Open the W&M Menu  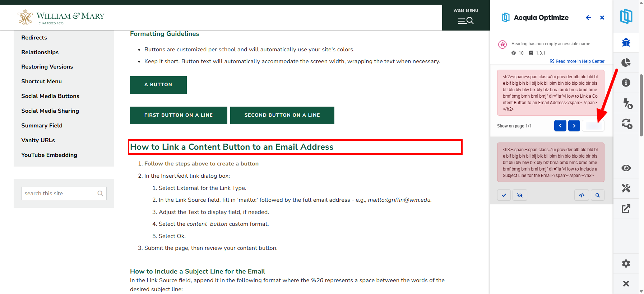(x=466, y=17)
